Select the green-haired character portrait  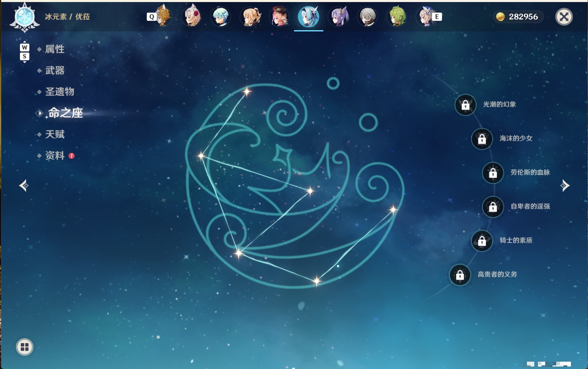tap(396, 17)
